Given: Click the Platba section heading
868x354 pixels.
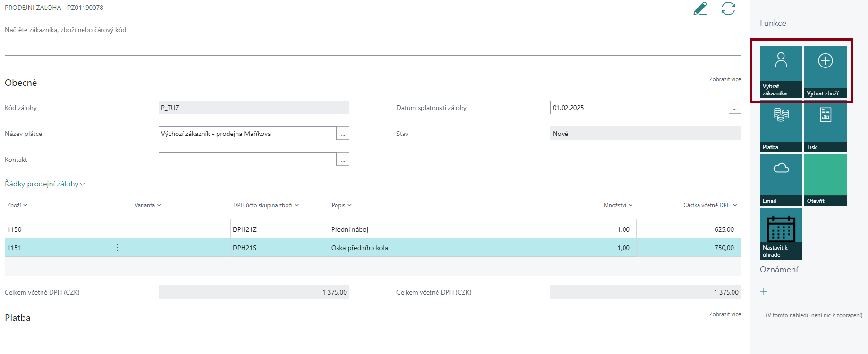Looking at the screenshot, I should pyautogui.click(x=17, y=318).
